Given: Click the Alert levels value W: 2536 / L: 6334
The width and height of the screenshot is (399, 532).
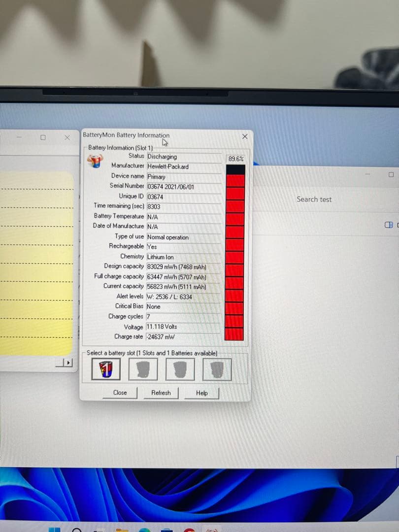Looking at the screenshot, I should coord(184,297).
